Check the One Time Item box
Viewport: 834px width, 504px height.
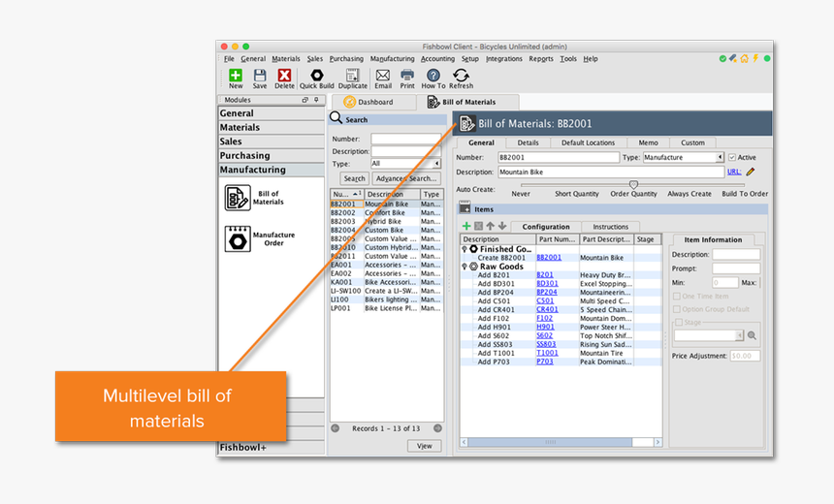click(x=677, y=297)
